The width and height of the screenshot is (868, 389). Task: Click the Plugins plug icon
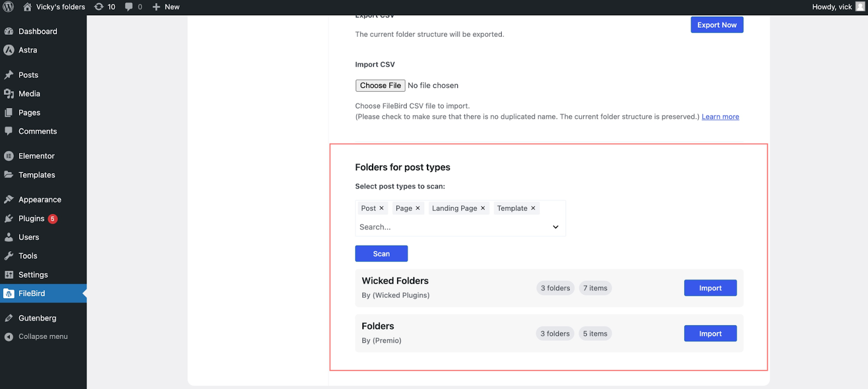[x=9, y=219]
